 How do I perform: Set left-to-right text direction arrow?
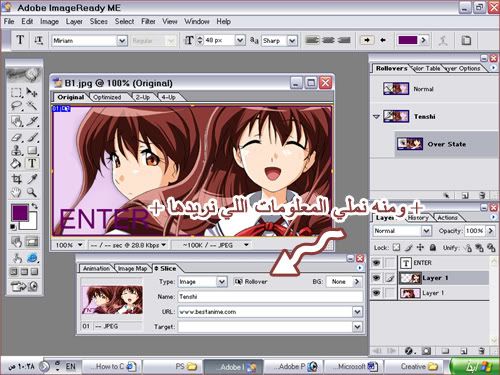click(x=367, y=40)
